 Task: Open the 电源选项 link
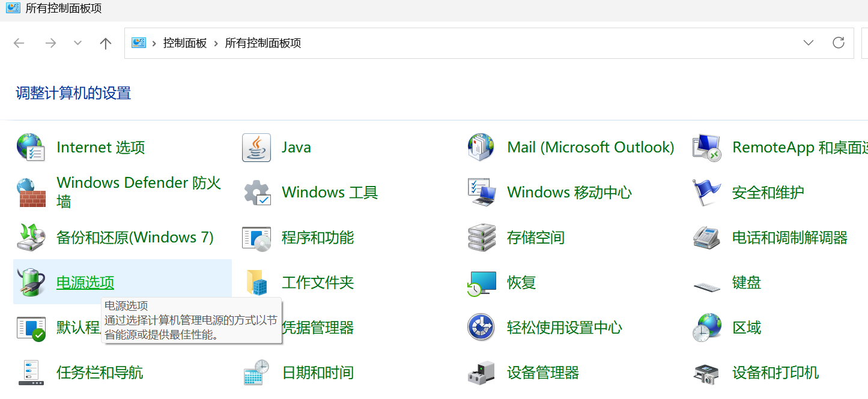point(85,283)
